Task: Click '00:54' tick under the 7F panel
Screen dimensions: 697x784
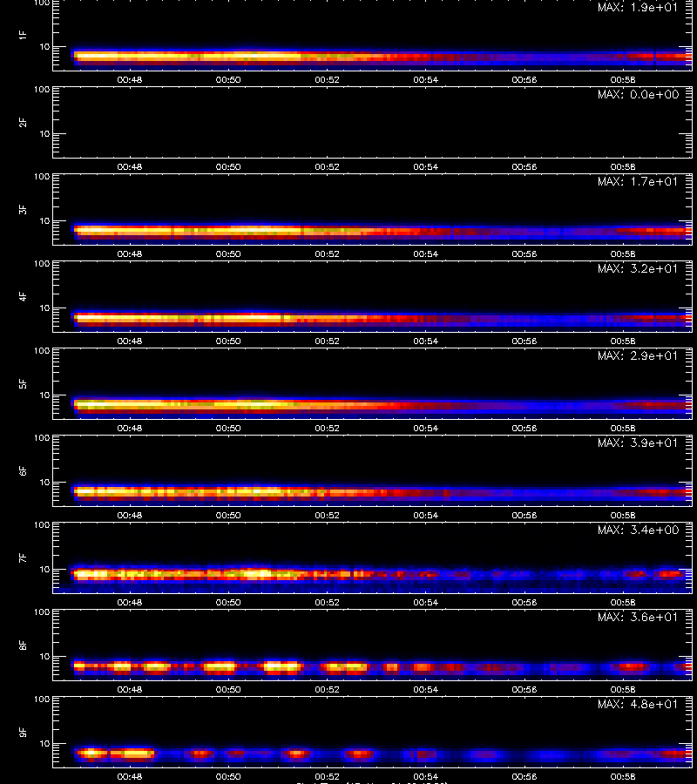Action: (x=425, y=603)
